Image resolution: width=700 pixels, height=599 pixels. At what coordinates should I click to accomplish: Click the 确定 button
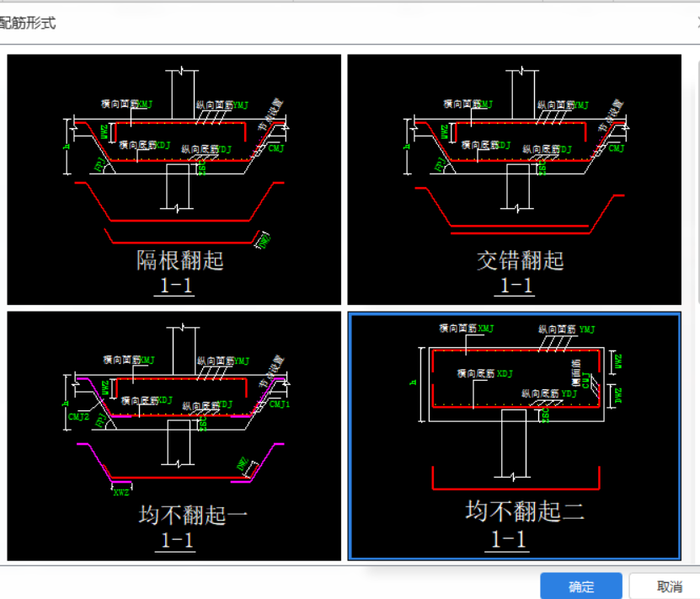[x=580, y=586]
